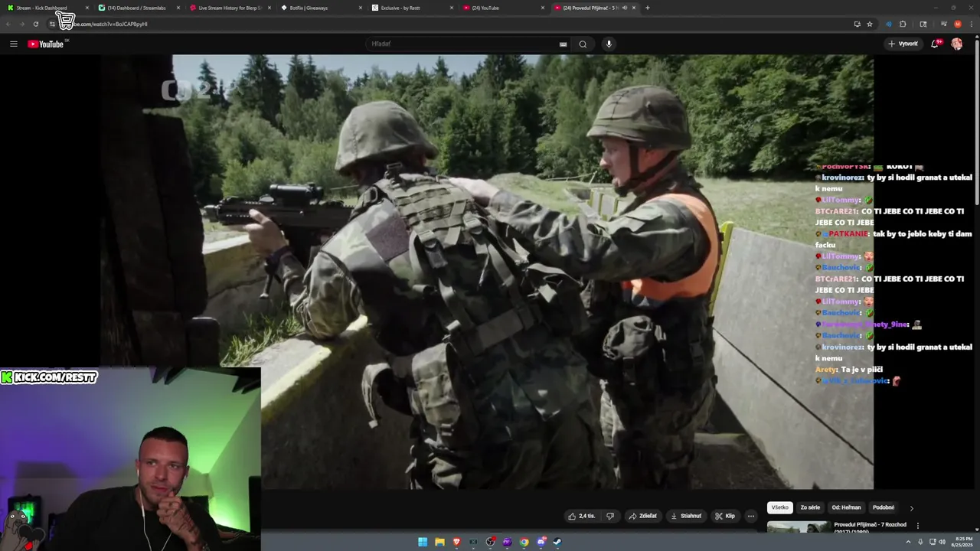
Task: Like the video (2,4 tis.)
Action: tap(582, 516)
